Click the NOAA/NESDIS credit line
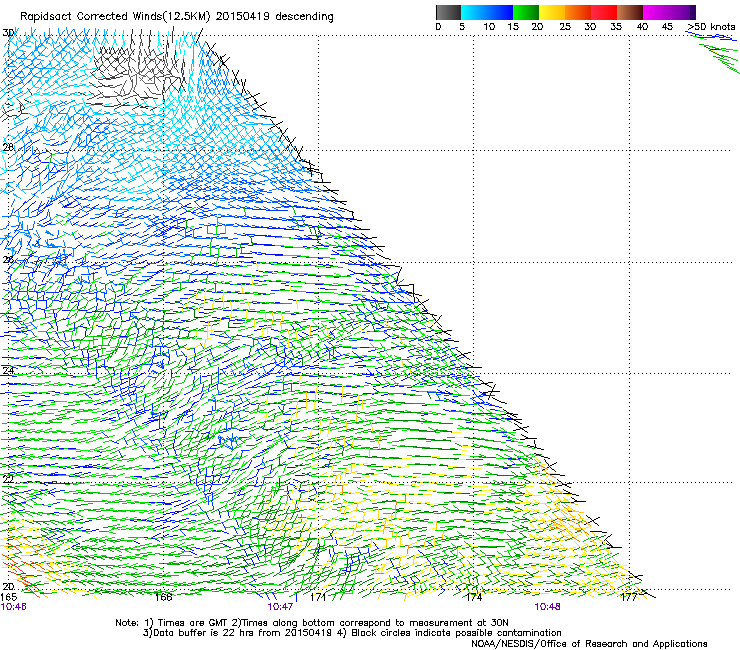Image resolution: width=740 pixels, height=650 pixels. pyautogui.click(x=589, y=644)
